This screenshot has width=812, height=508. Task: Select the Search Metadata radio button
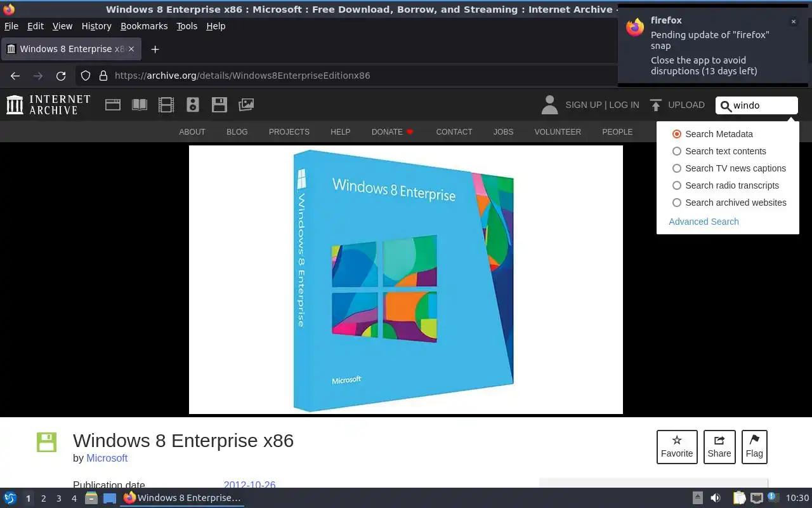tap(677, 134)
